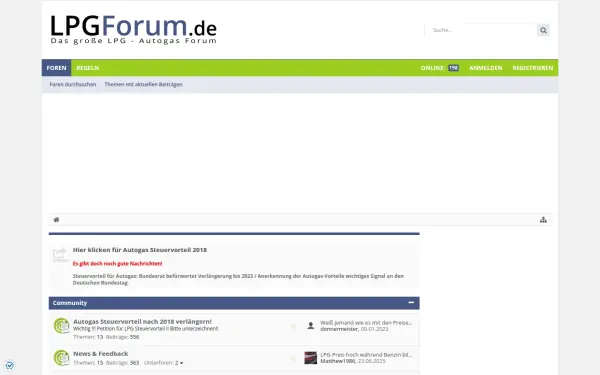Viewport: 600px width, 375px height.
Task: View the Online users count
Action: tap(440, 68)
